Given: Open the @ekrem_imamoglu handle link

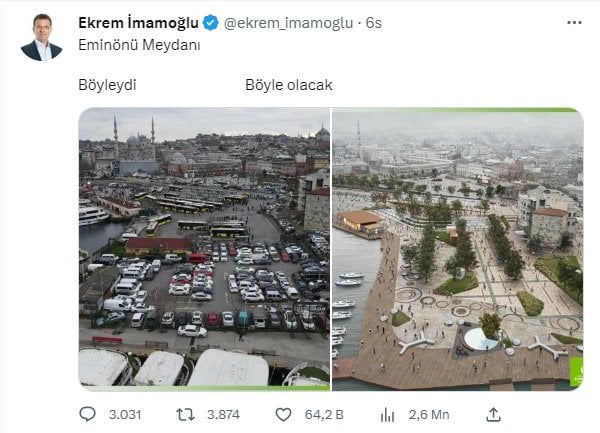Looking at the screenshot, I should [288, 23].
